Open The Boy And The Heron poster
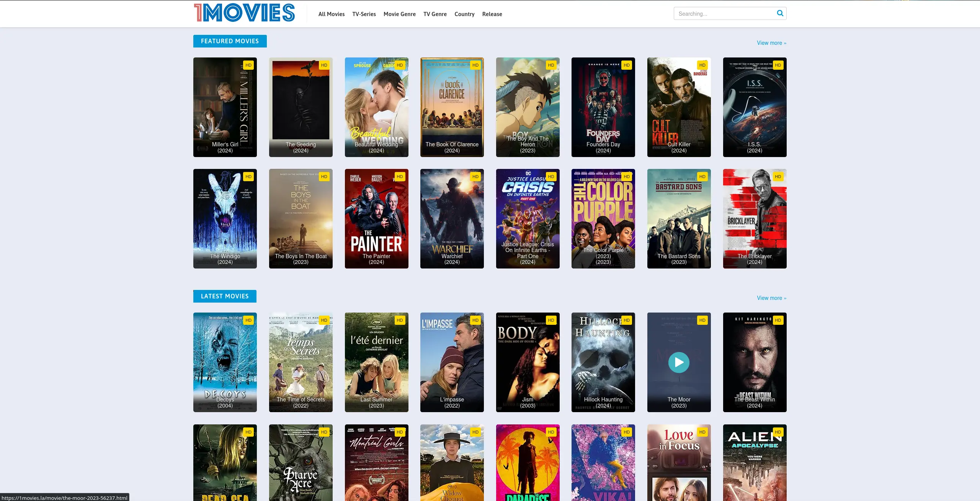980x501 pixels. [x=528, y=107]
